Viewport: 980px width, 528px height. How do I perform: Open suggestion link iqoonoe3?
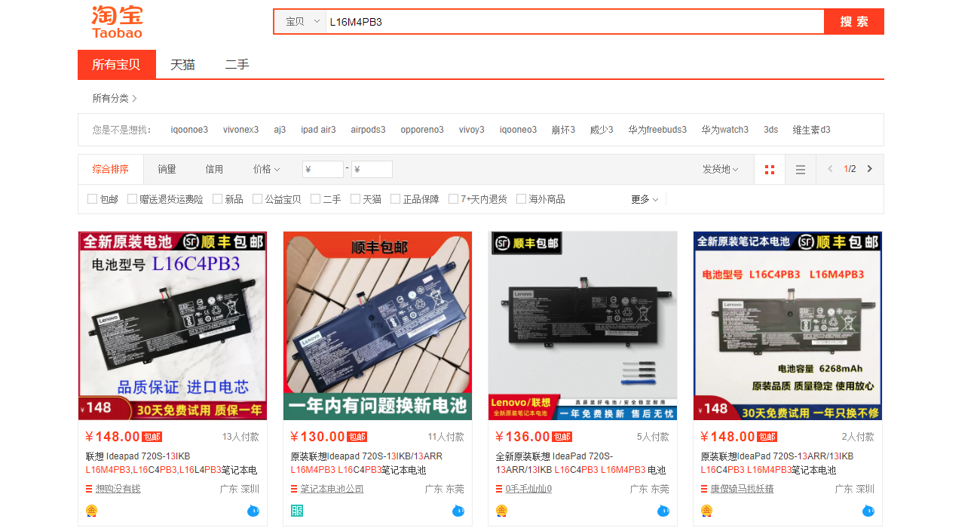189,130
